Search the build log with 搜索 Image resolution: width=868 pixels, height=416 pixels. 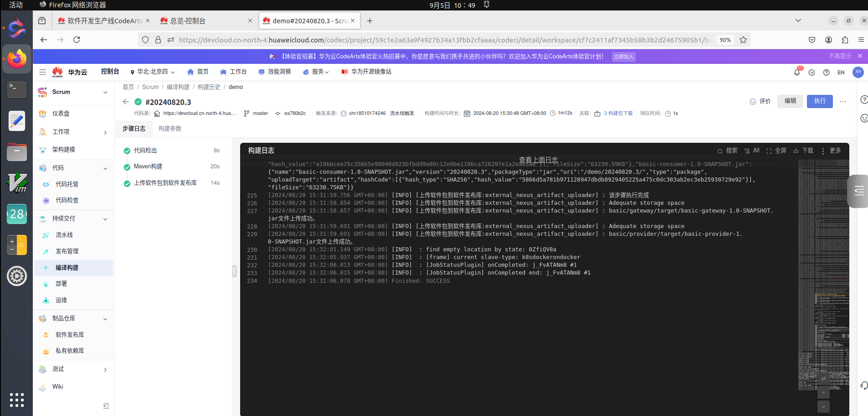(x=727, y=151)
